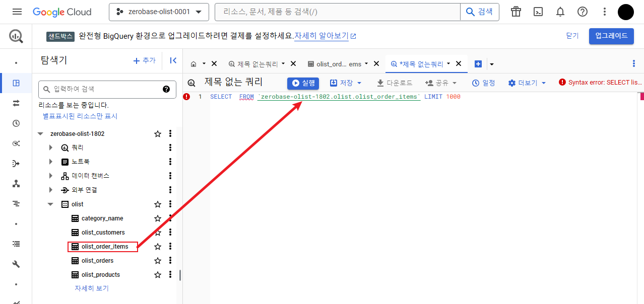
Task: Click 별표표시된 리소스만 표시 link
Action: click(x=80, y=116)
